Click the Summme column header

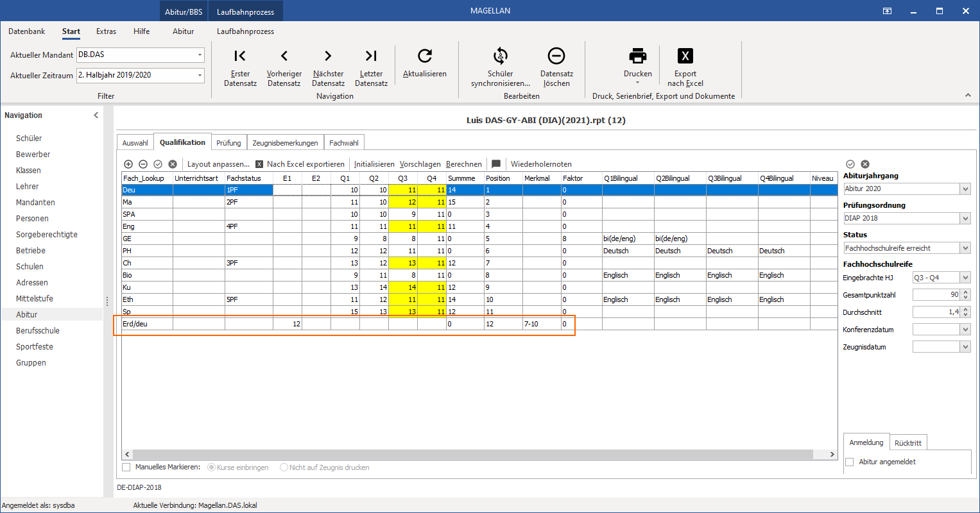[x=465, y=178]
